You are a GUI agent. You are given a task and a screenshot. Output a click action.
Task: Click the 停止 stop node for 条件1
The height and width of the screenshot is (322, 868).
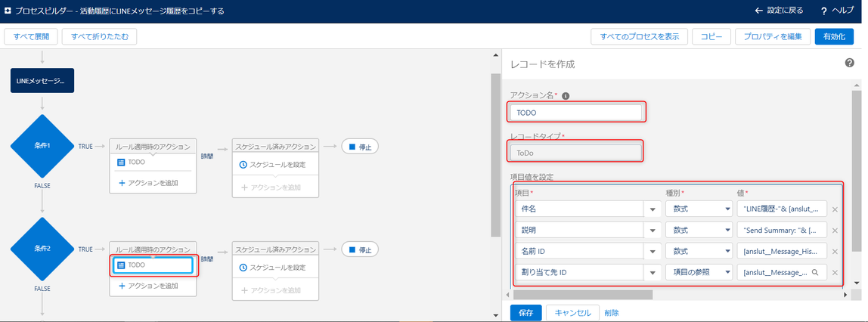coord(360,147)
